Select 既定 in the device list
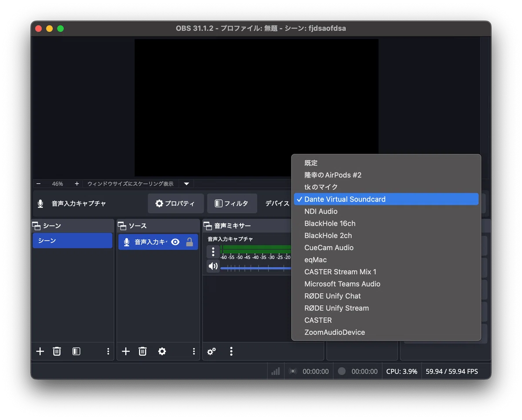 pos(386,163)
